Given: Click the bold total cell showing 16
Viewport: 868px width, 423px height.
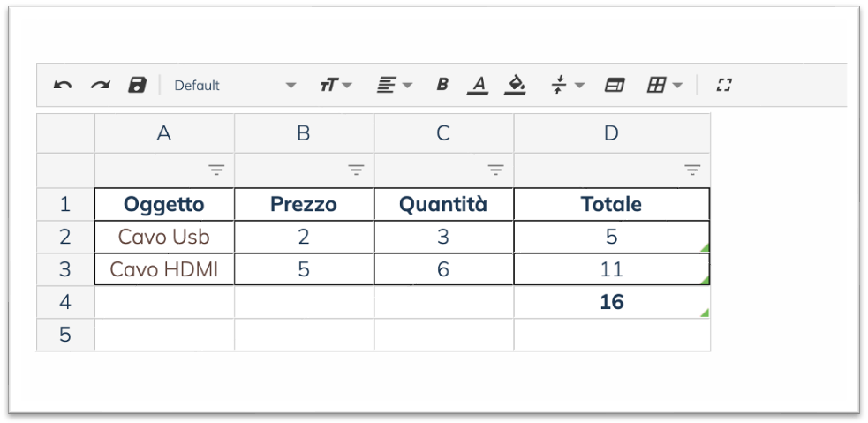Looking at the screenshot, I should coord(611,302).
